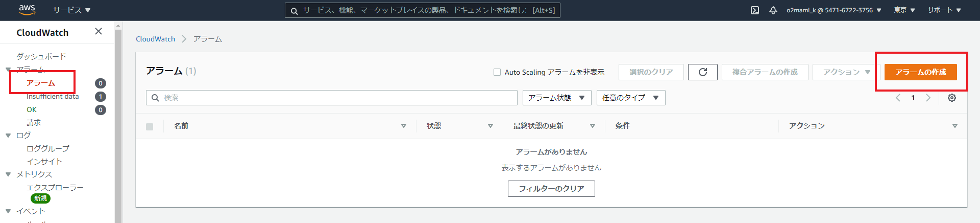The image size is (980, 223).
Task: Open the 任意のタイプ dropdown
Action: click(630, 98)
